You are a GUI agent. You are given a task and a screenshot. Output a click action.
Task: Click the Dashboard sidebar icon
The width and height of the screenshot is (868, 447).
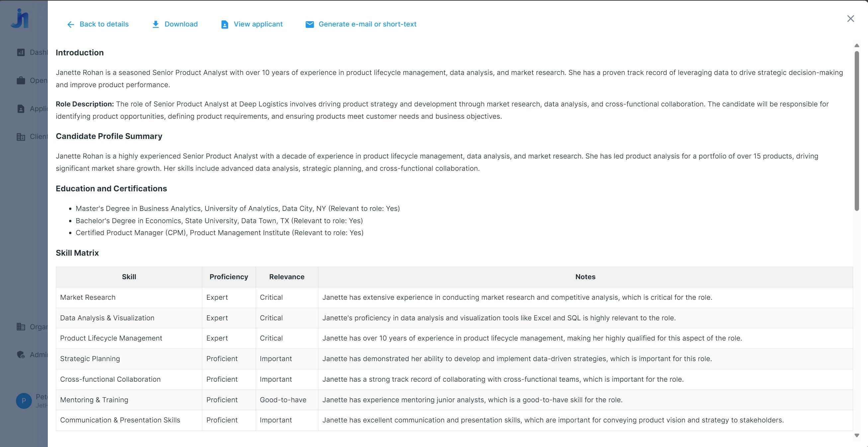pos(21,52)
